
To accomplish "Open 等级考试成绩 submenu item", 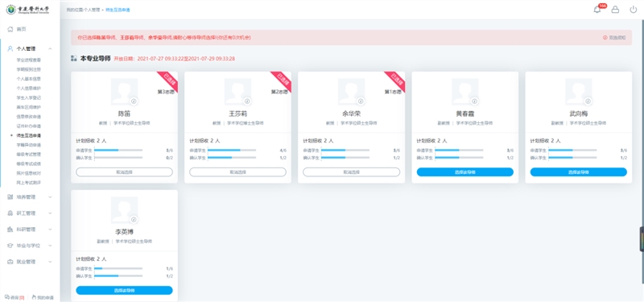I will click(x=29, y=163).
